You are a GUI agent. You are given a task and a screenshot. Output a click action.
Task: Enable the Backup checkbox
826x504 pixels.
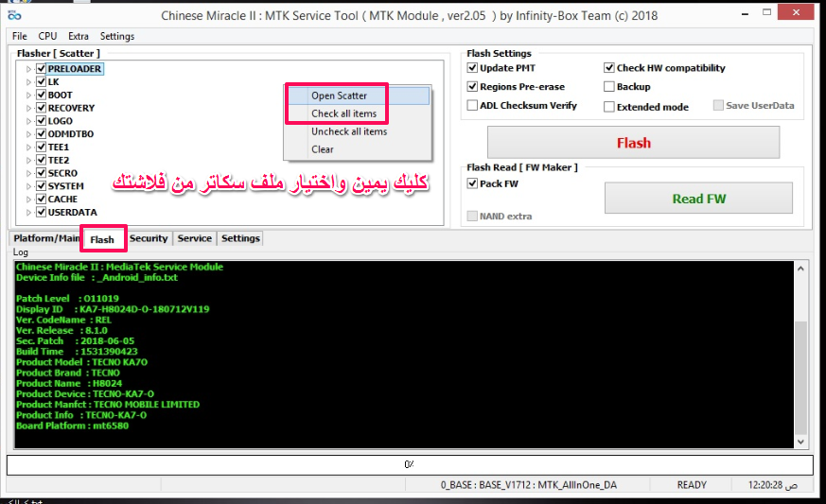coord(609,86)
